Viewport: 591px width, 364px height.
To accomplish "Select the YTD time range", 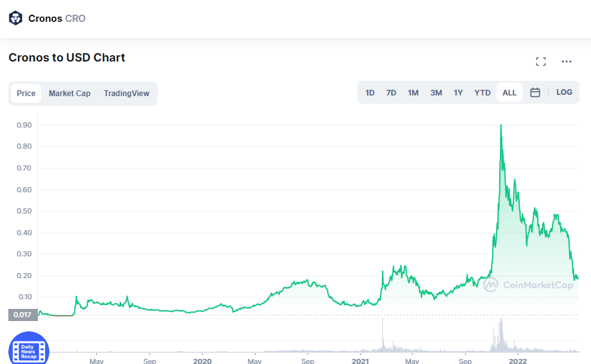I will click(x=482, y=92).
